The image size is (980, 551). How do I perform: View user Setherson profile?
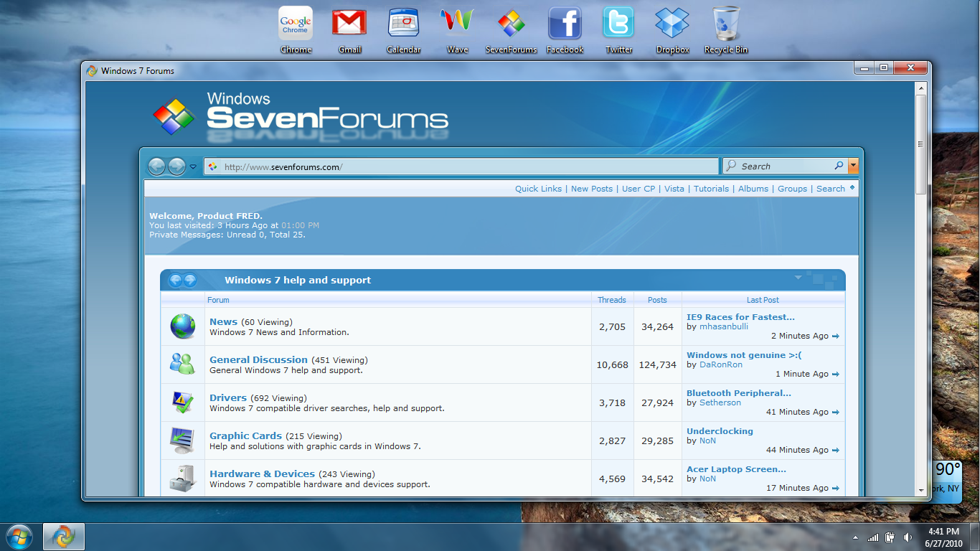point(720,402)
